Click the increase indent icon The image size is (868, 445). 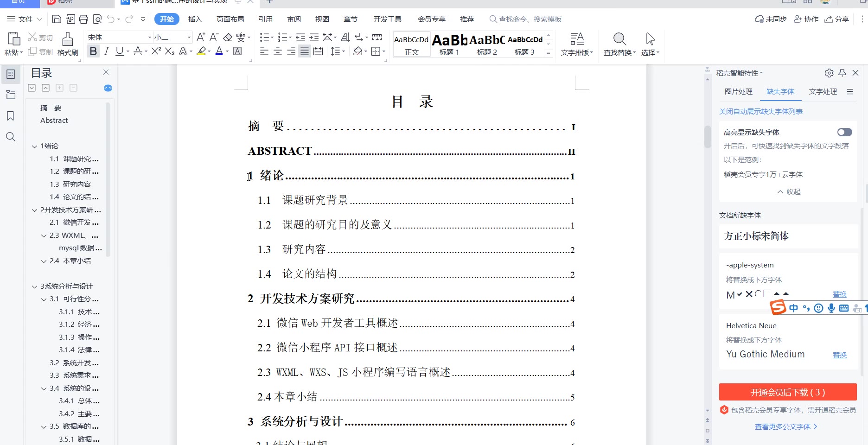[x=314, y=37]
